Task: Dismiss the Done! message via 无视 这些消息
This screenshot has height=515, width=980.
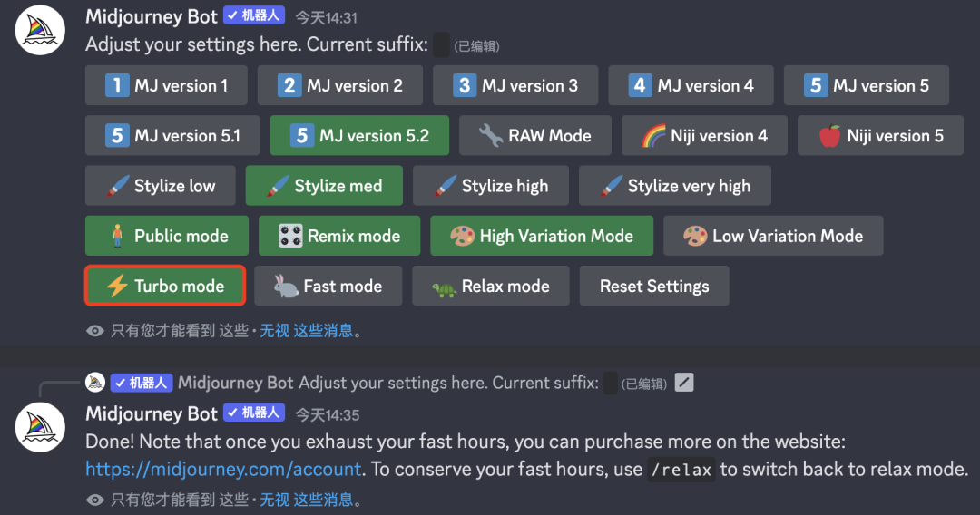Action: pyautogui.click(x=307, y=500)
